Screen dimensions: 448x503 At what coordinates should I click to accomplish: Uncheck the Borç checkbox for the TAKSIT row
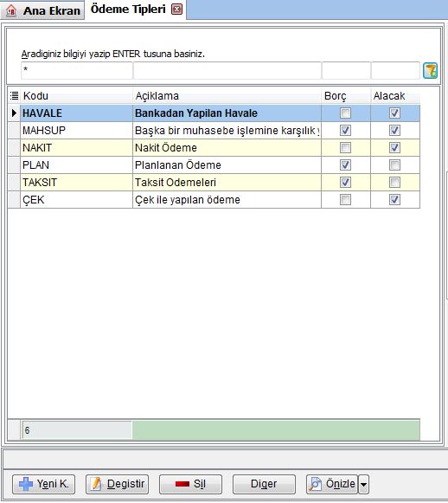[x=345, y=182]
